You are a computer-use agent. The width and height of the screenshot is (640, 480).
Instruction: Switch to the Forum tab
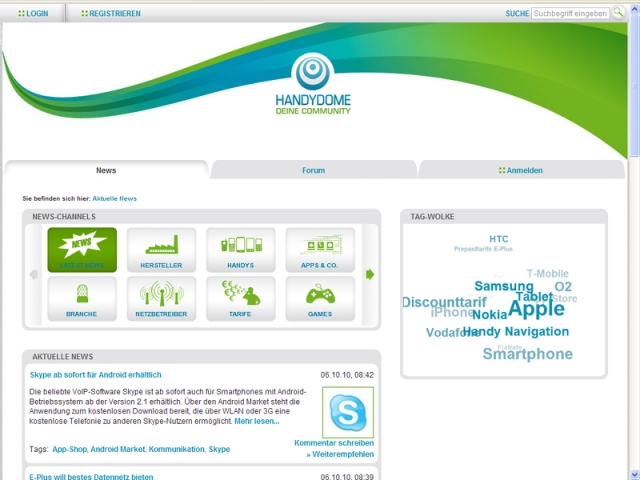tap(313, 170)
